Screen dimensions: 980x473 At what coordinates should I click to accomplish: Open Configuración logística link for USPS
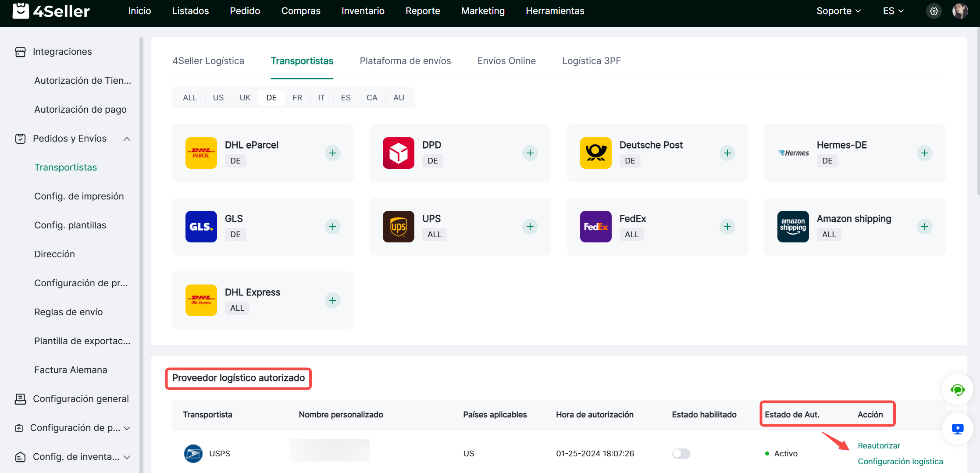click(900, 461)
